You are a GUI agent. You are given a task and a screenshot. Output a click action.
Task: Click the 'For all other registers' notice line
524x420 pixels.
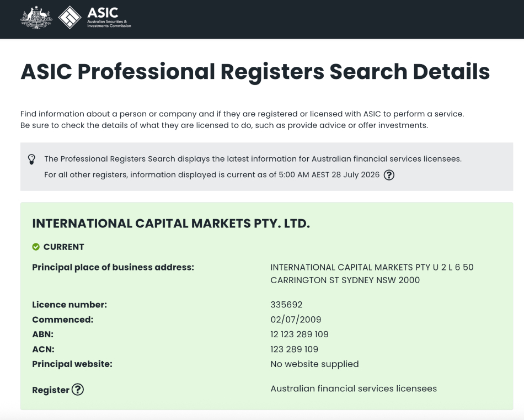coord(212,175)
